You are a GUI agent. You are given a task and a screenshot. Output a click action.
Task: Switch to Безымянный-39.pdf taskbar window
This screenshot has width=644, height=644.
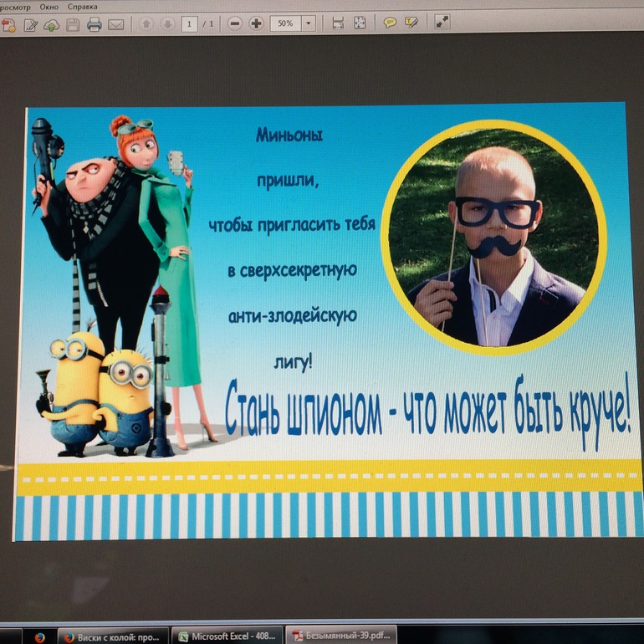coord(341,636)
